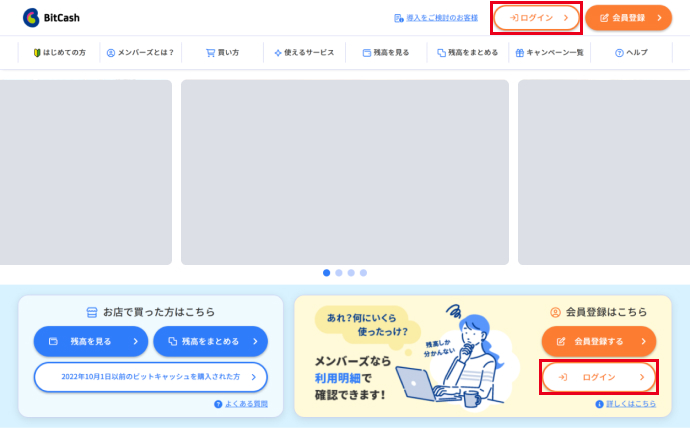Screen dimensions: 690x428
Task: Click the edit icon in the header 会員登録 button
Action: coord(604,18)
